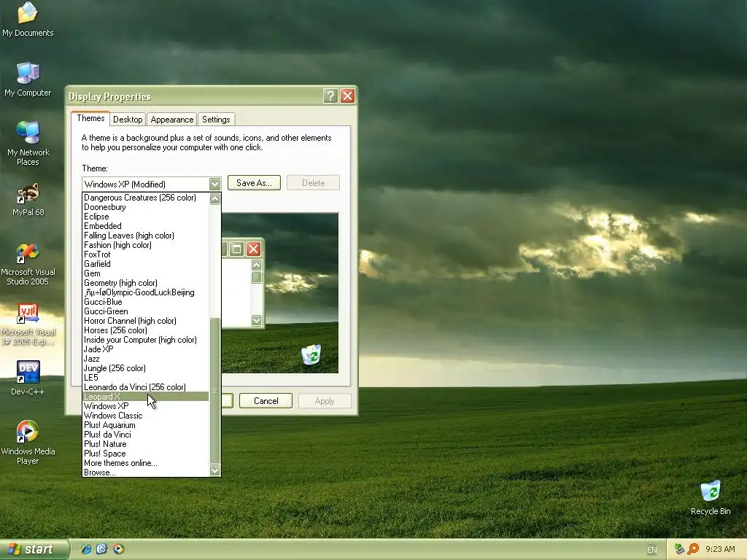The width and height of the screenshot is (747, 560).
Task: Click the theme list scroll up arrow
Action: tap(215, 198)
